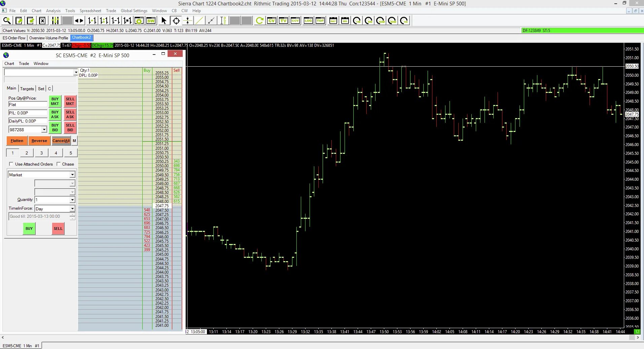The image size is (644, 349).
Task: Click price 2047.75 in the DOM ladder
Action: 162,206
